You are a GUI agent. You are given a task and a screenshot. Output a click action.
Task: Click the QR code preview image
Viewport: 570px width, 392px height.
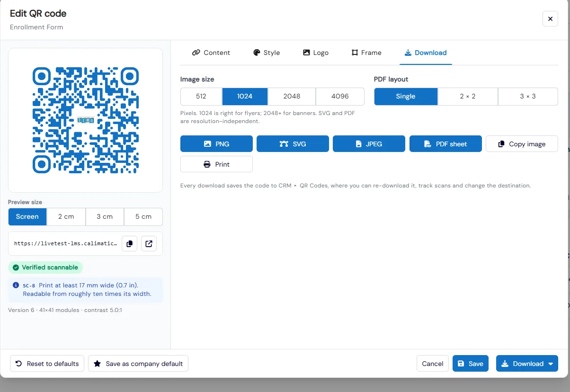coord(85,120)
